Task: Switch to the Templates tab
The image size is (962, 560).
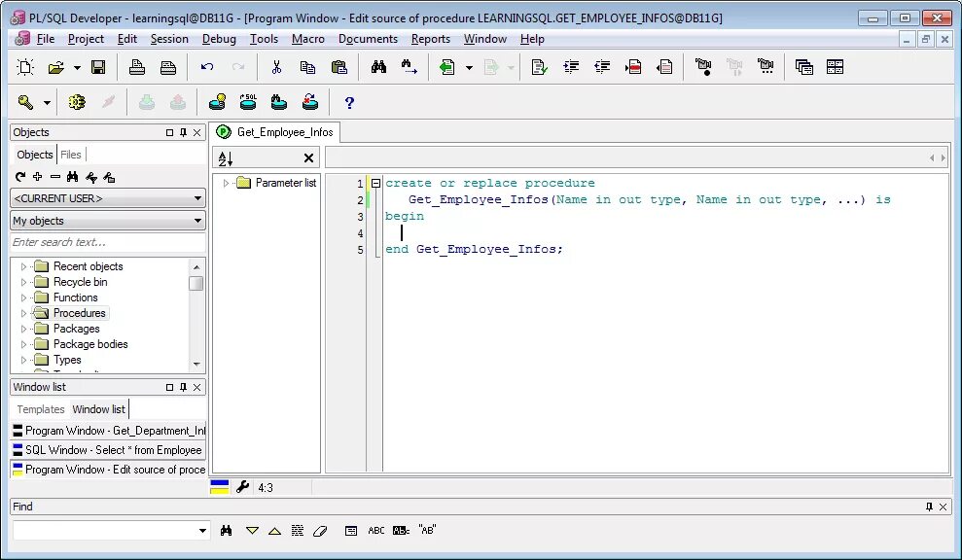Action: point(41,409)
